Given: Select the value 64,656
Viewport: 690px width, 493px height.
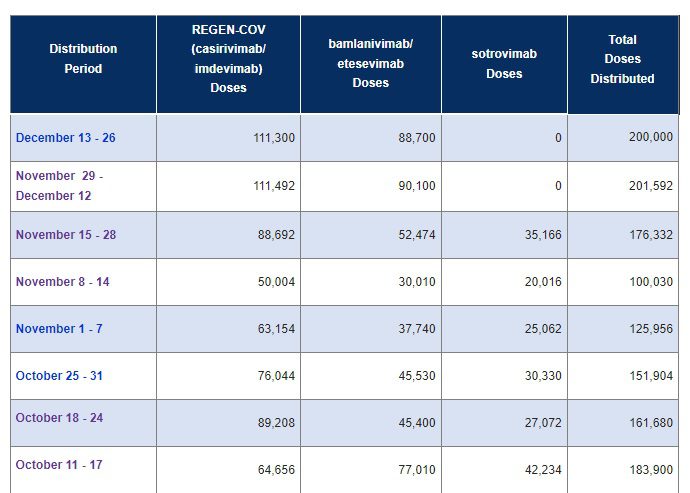Looking at the screenshot, I should tap(276, 470).
